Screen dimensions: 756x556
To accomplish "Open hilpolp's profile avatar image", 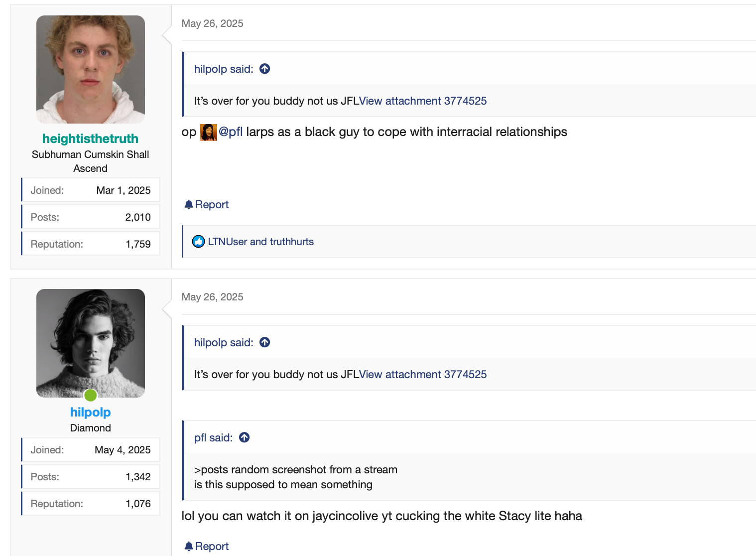I will tap(91, 343).
